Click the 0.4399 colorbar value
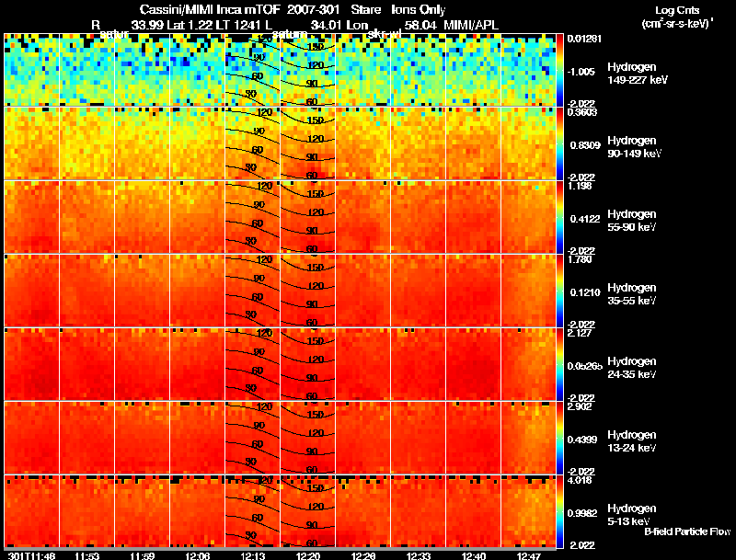Screen dimensions: 736x560 click(582, 440)
